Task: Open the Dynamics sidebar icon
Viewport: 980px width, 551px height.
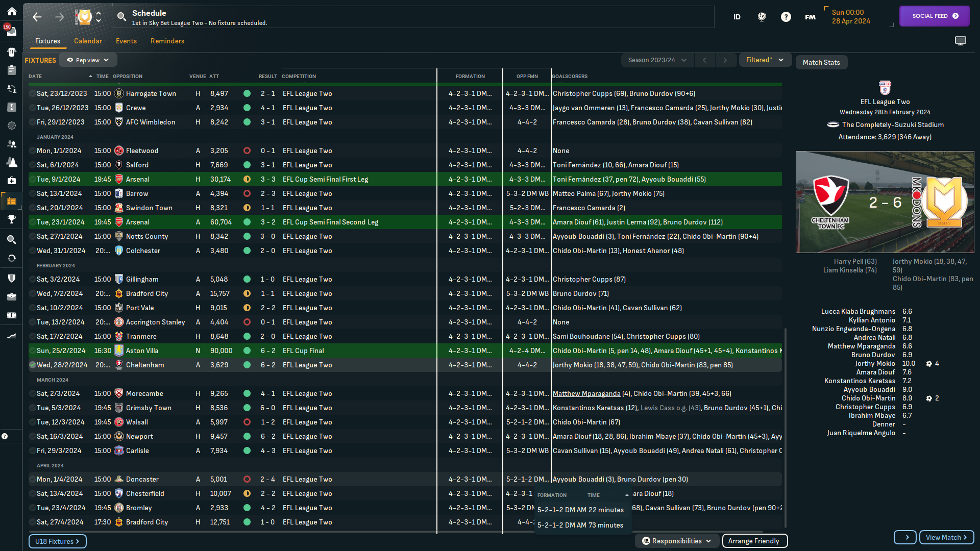Action: pyautogui.click(x=11, y=89)
